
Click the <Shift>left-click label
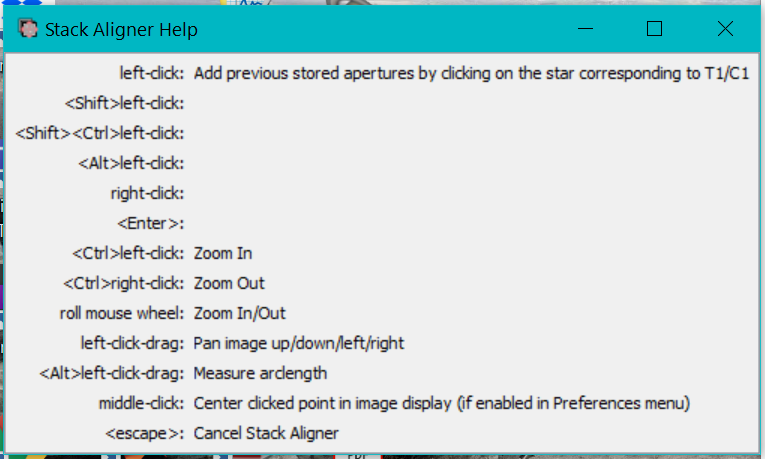pyautogui.click(x=125, y=103)
